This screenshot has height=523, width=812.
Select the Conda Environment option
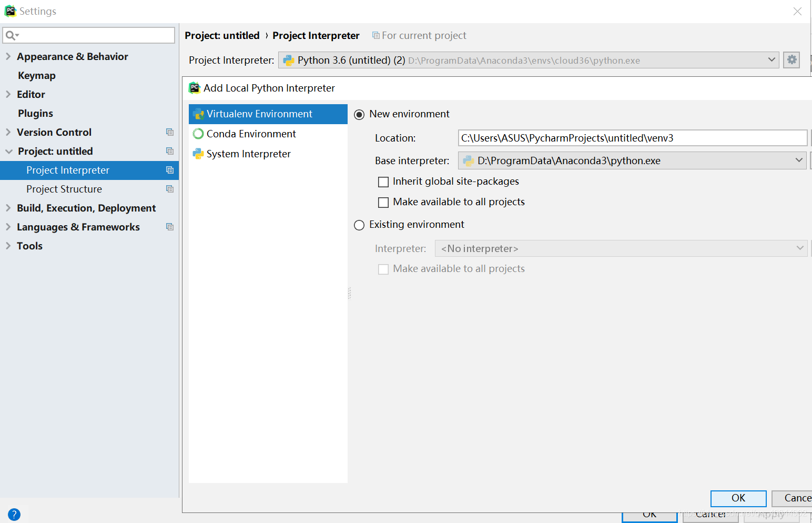point(251,134)
